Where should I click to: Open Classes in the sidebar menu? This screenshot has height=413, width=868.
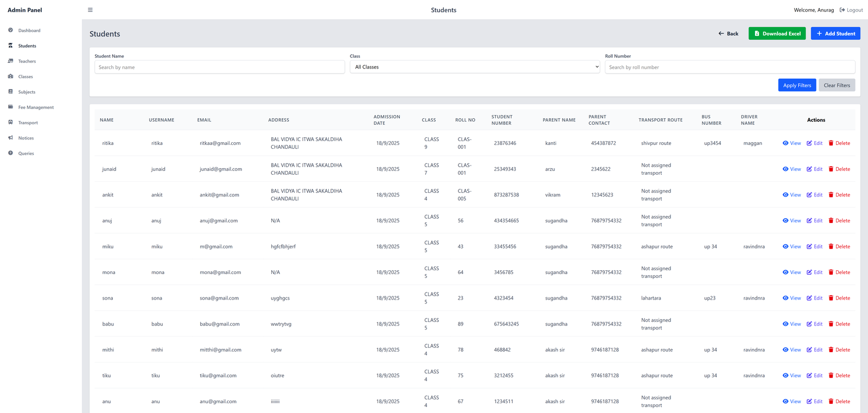(x=25, y=77)
